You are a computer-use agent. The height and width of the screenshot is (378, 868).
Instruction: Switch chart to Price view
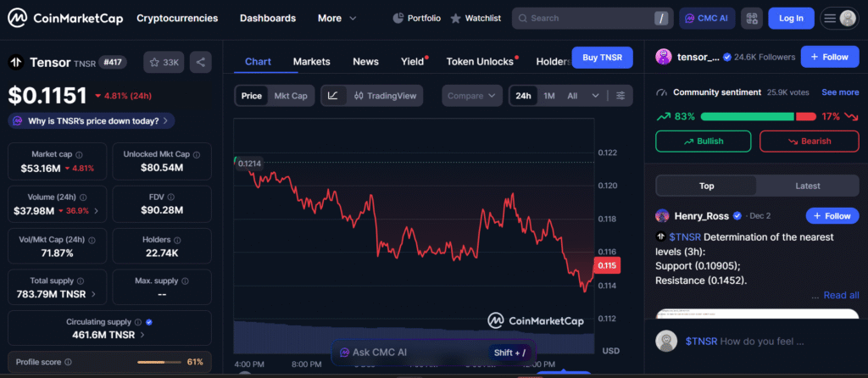251,96
